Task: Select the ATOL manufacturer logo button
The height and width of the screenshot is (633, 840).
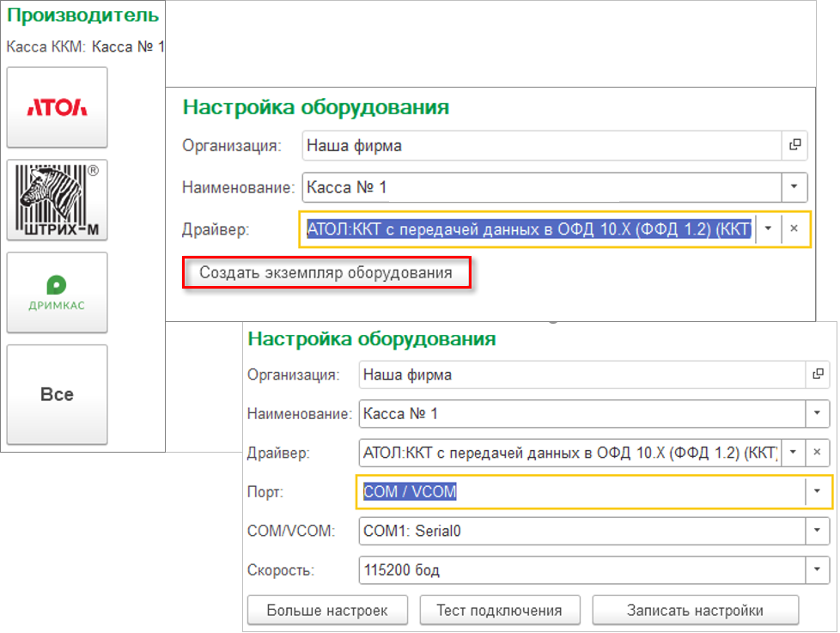Action: coord(57,107)
